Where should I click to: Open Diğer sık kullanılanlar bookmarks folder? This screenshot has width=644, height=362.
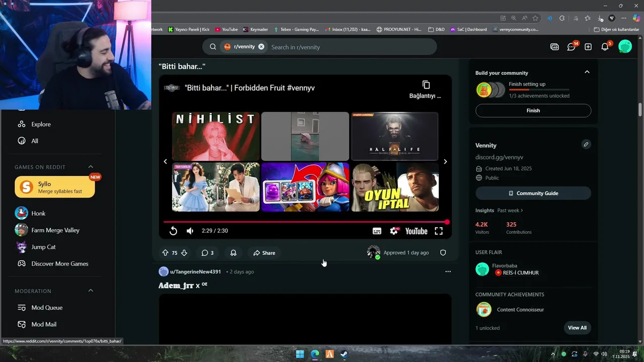(x=616, y=29)
